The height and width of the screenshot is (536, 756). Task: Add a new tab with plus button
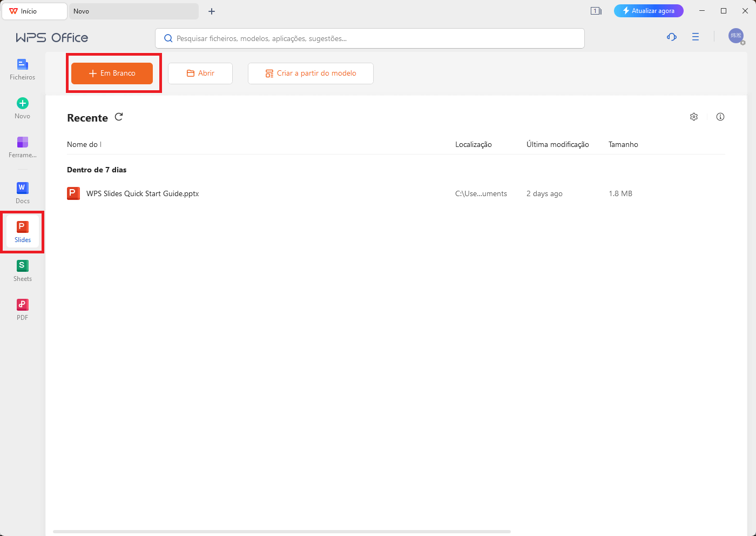click(212, 11)
